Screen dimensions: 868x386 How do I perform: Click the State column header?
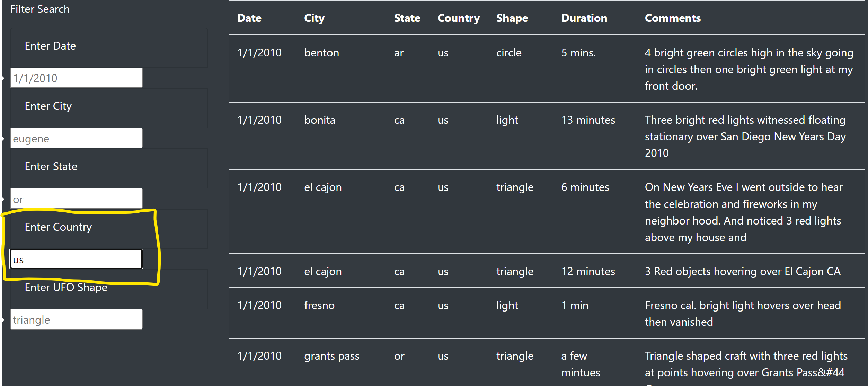pyautogui.click(x=407, y=18)
